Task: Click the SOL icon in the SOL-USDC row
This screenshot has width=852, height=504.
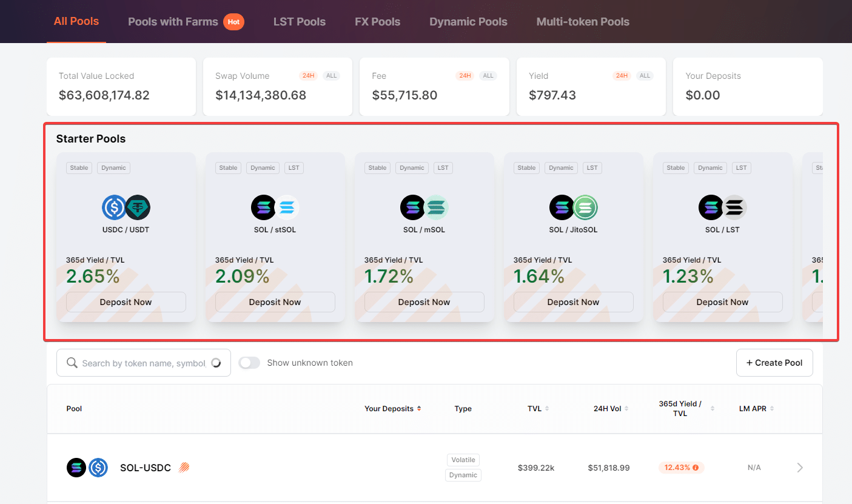Action: pyautogui.click(x=76, y=467)
